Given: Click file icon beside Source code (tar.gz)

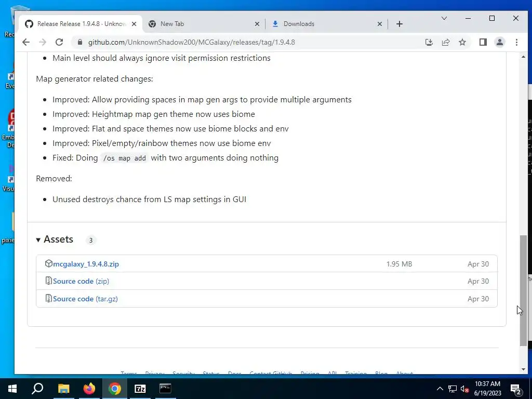Looking at the screenshot, I should 48,298.
